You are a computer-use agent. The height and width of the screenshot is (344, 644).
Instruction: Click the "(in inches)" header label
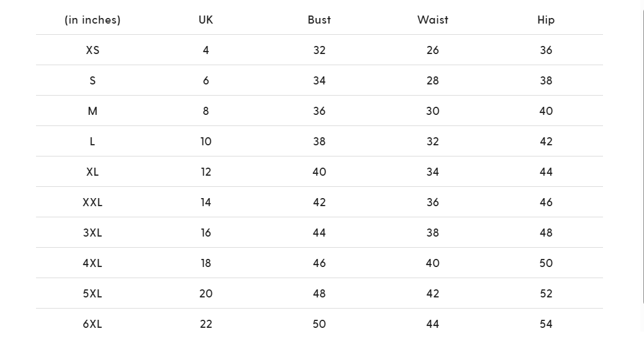[x=93, y=20]
